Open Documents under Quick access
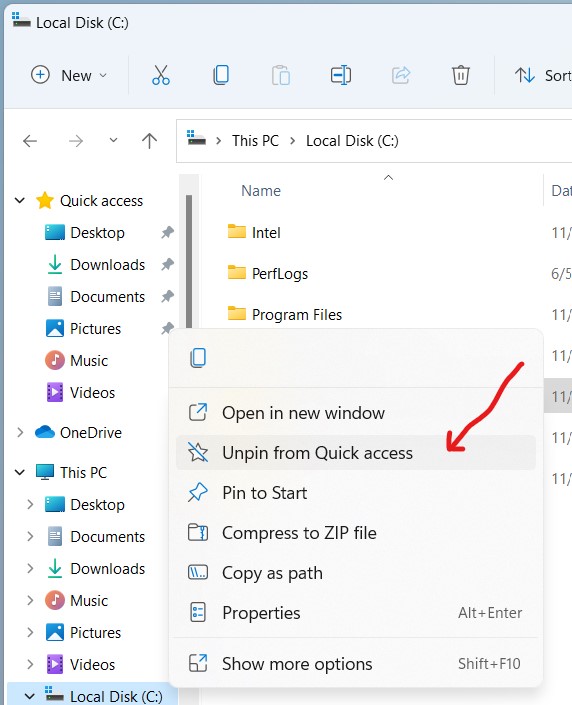The image size is (572, 705). pyautogui.click(x=107, y=297)
